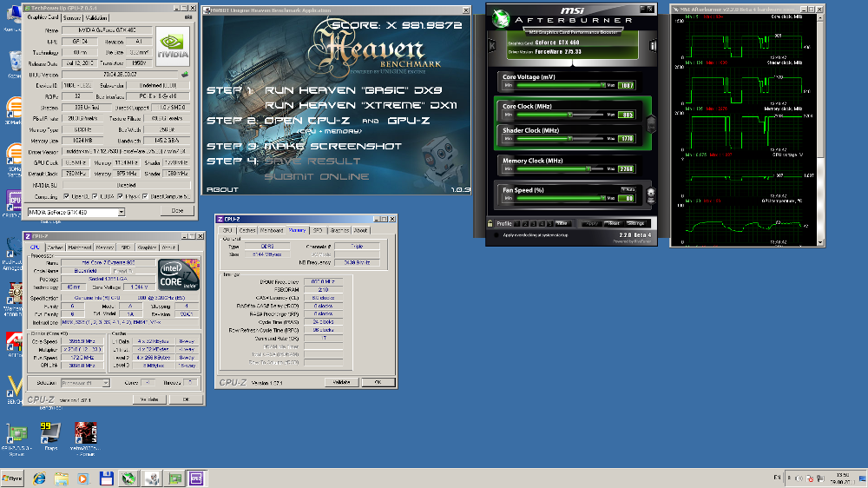
Task: Open Internet Explorer from the taskbar
Action: click(39, 478)
